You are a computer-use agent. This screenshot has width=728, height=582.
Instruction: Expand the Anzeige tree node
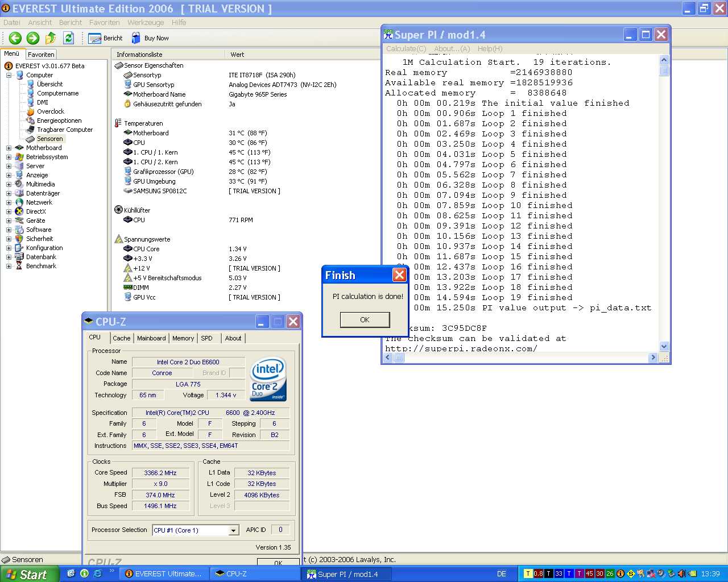[9, 175]
